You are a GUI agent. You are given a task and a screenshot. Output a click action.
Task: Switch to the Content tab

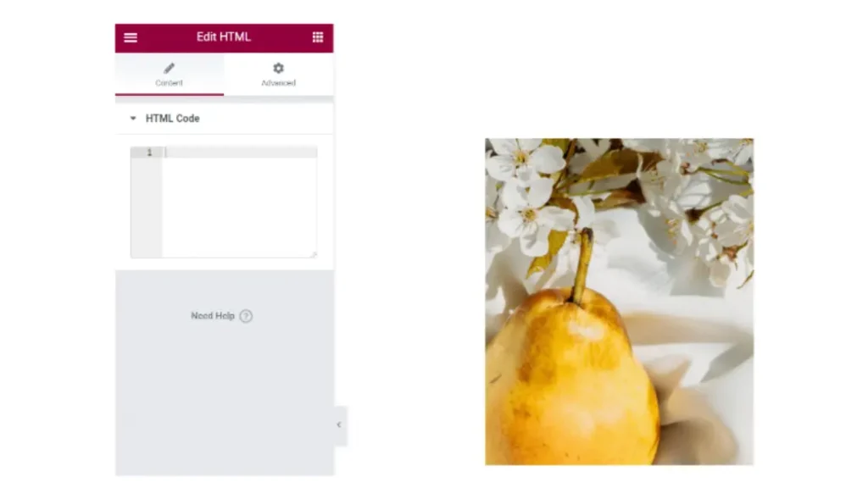point(170,75)
